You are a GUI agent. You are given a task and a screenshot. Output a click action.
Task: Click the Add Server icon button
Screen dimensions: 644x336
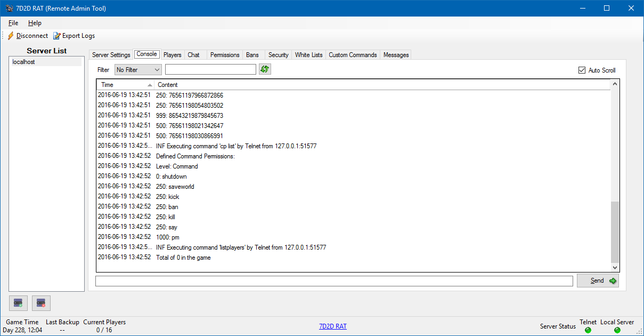click(18, 303)
